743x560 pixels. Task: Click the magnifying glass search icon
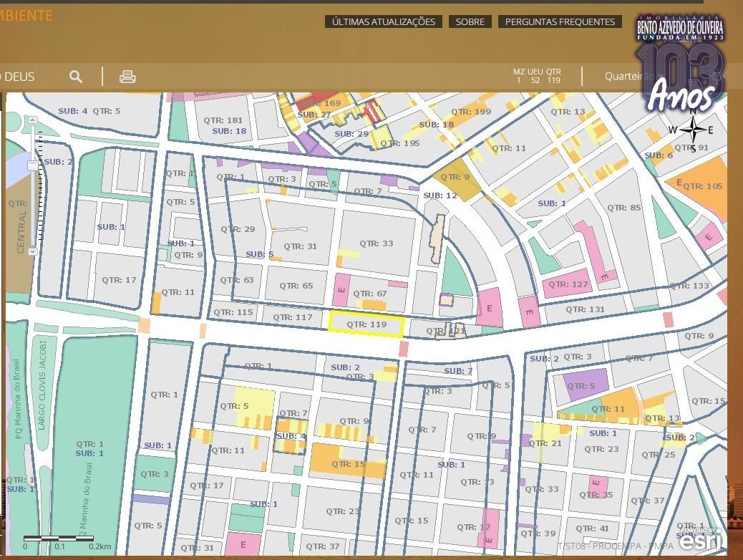pos(76,77)
